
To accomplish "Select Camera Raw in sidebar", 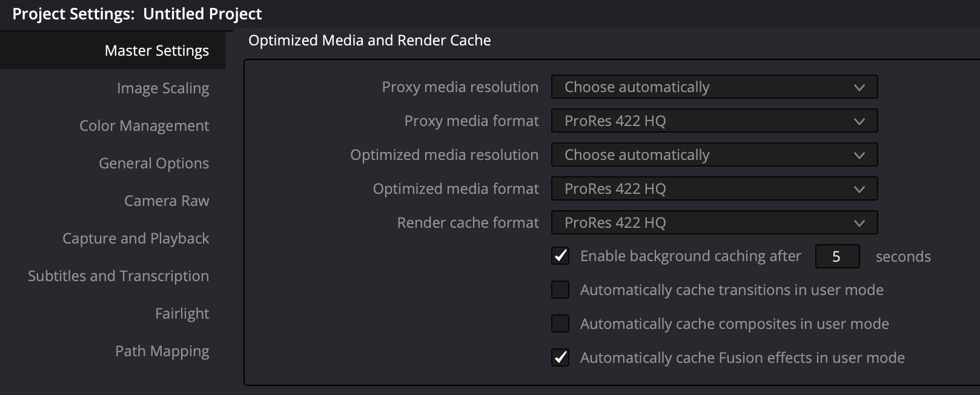I will (167, 201).
